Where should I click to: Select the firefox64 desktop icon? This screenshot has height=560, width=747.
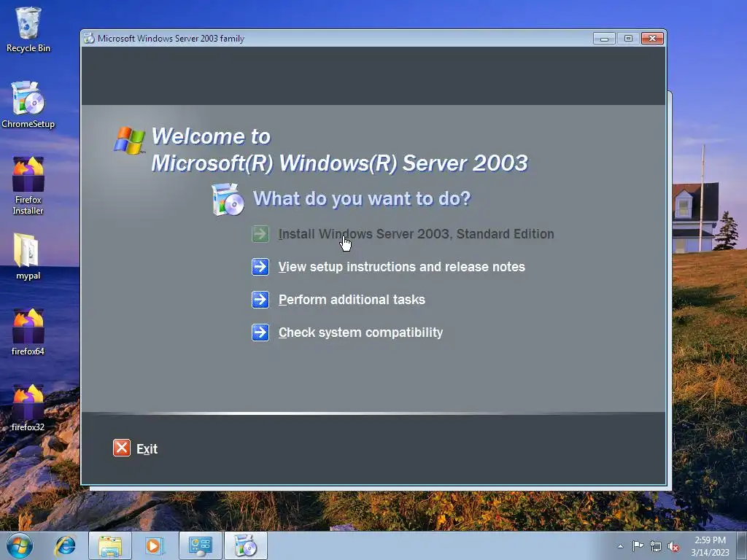tap(28, 332)
